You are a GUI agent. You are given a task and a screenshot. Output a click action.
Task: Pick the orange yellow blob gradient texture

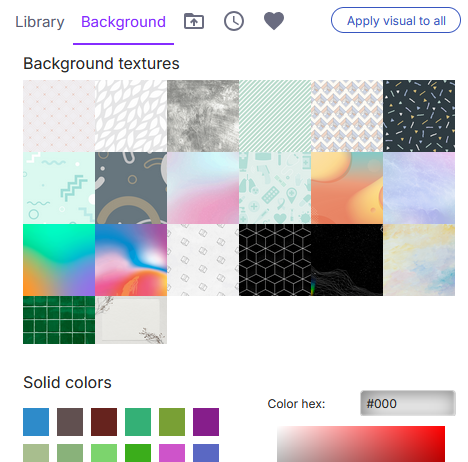(347, 188)
